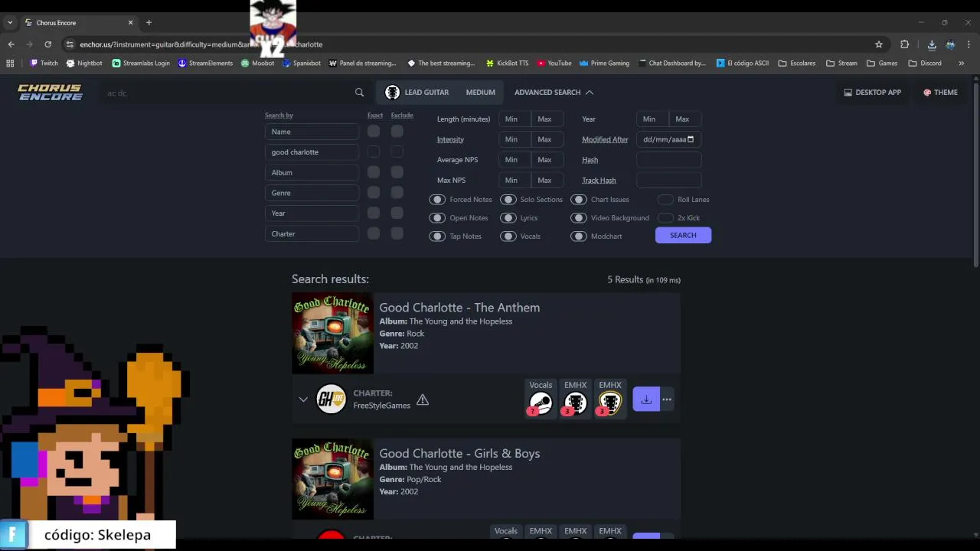This screenshot has height=551, width=980.
Task: Check the Exclude box for Year
Action: point(397,213)
